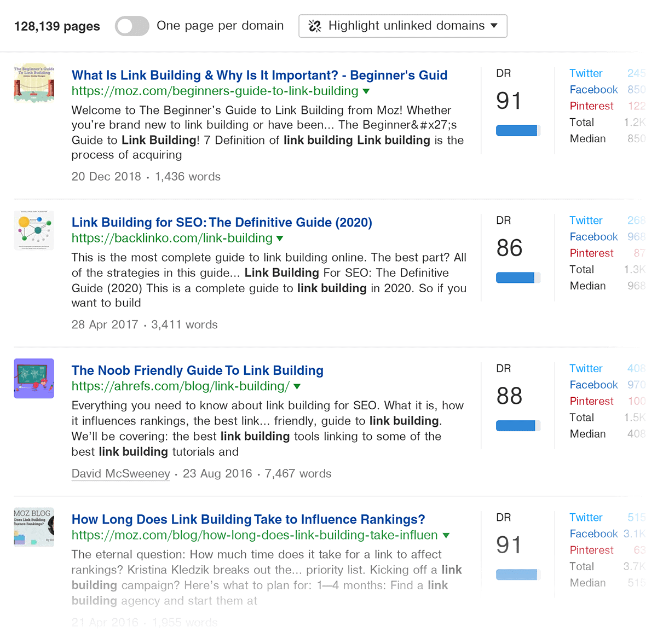Click DR value 86
Screen dimensions: 657x644
pos(509,248)
